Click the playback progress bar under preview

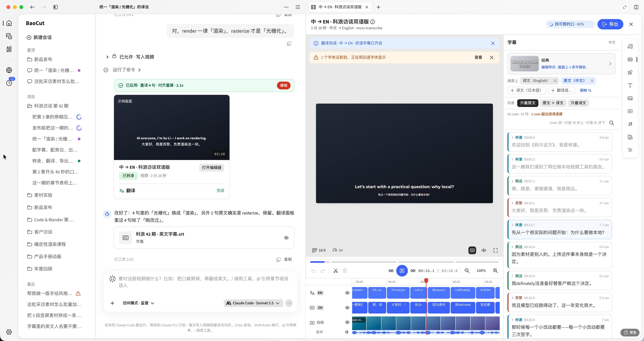(x=404, y=262)
